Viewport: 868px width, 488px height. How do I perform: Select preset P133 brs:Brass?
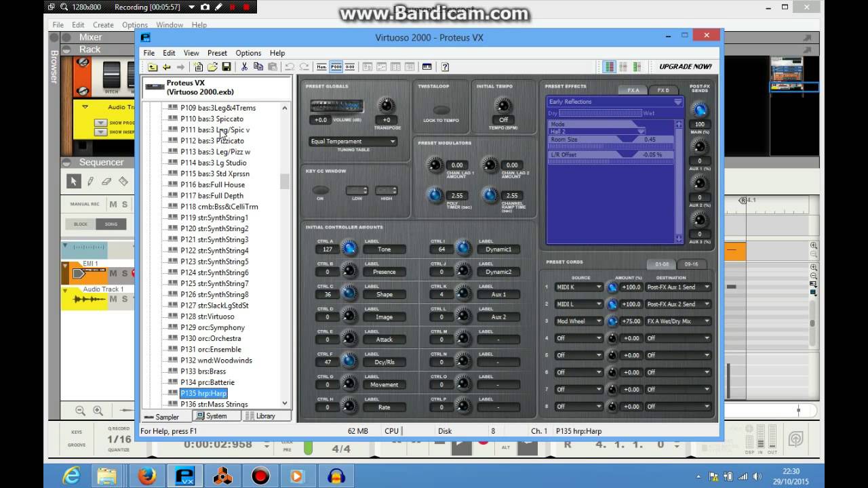click(x=203, y=371)
